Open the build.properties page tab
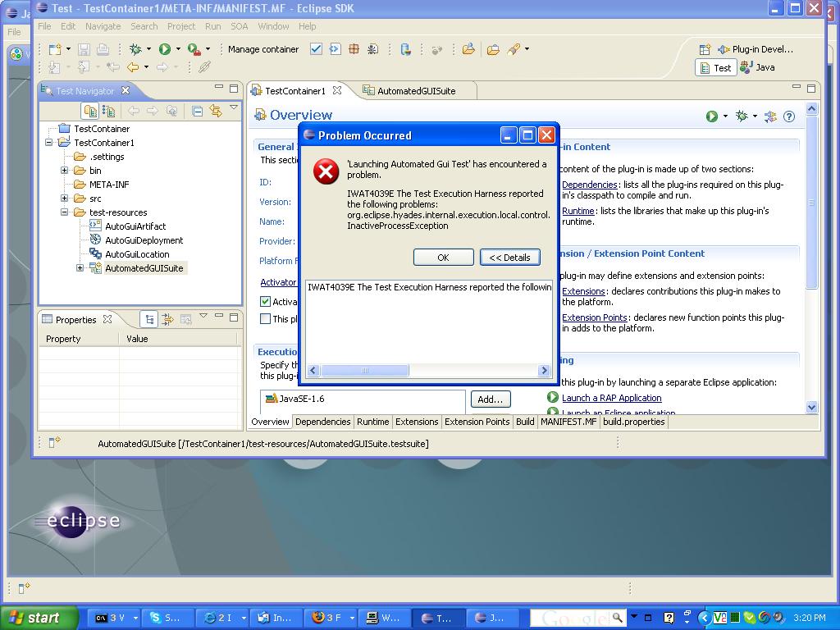Viewport: 840px width, 630px height. click(x=634, y=422)
